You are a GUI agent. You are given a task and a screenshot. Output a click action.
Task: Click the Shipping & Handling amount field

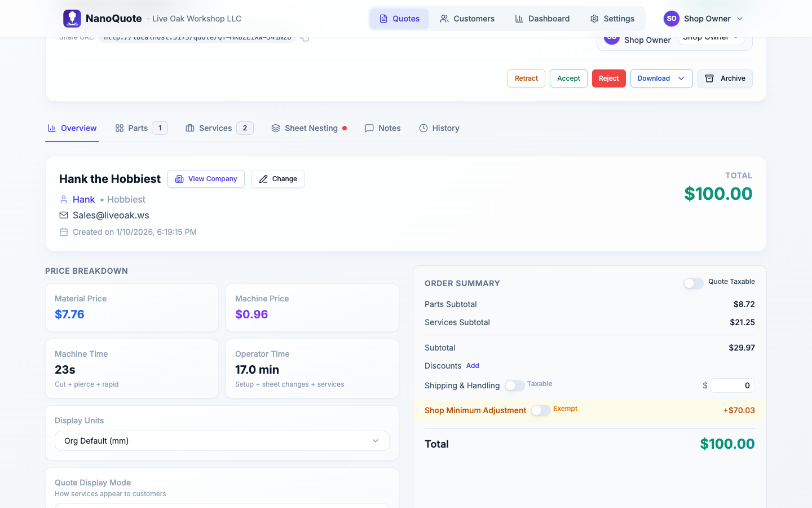[732, 385]
